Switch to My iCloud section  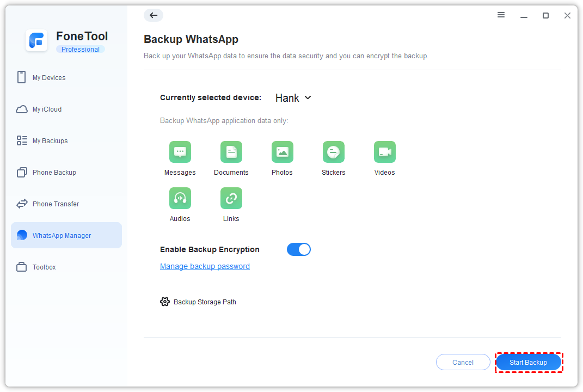coord(47,109)
